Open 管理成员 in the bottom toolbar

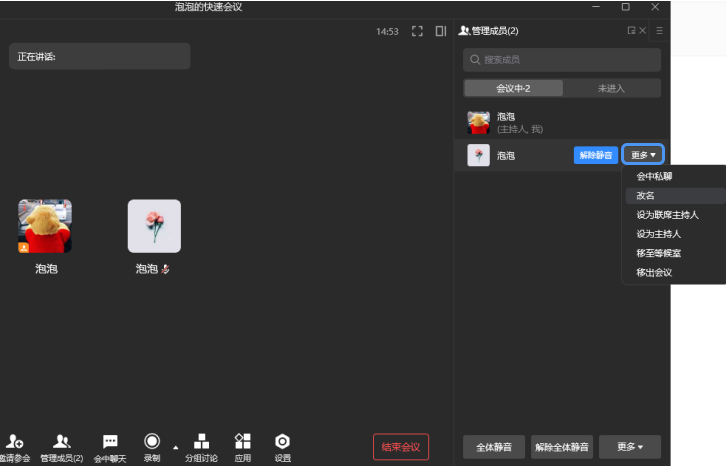(x=61, y=441)
